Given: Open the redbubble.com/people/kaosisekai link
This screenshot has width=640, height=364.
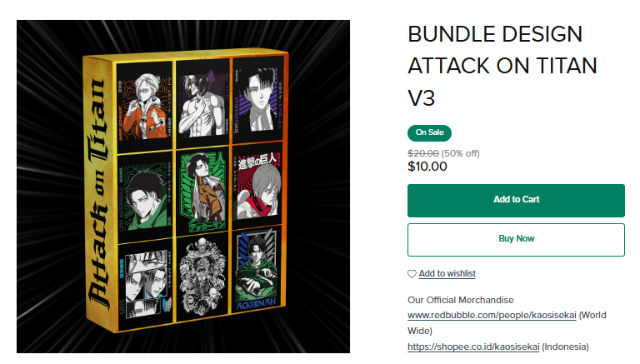Looking at the screenshot, I should [492, 315].
